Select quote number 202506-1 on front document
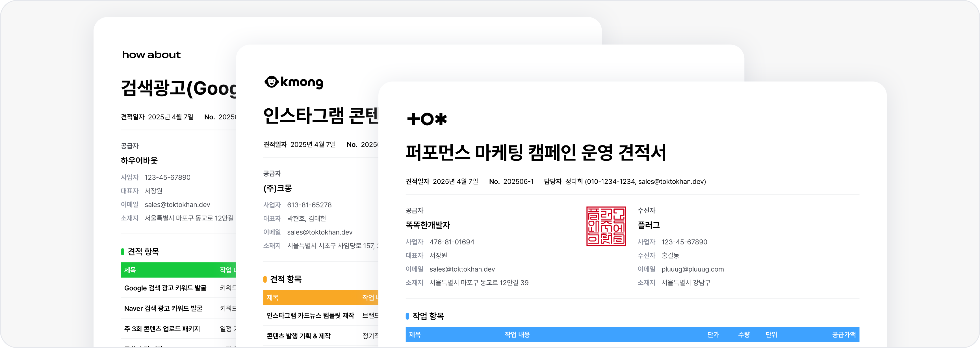This screenshot has width=980, height=348. click(x=518, y=182)
